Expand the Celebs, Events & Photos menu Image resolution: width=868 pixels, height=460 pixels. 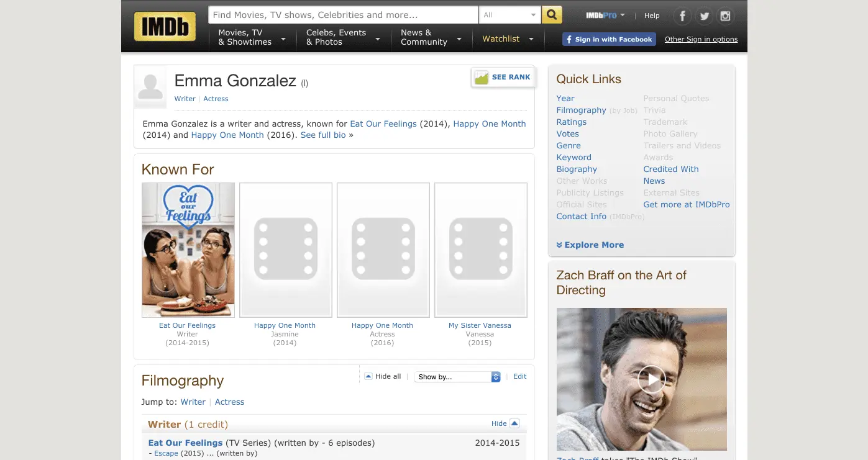343,37
